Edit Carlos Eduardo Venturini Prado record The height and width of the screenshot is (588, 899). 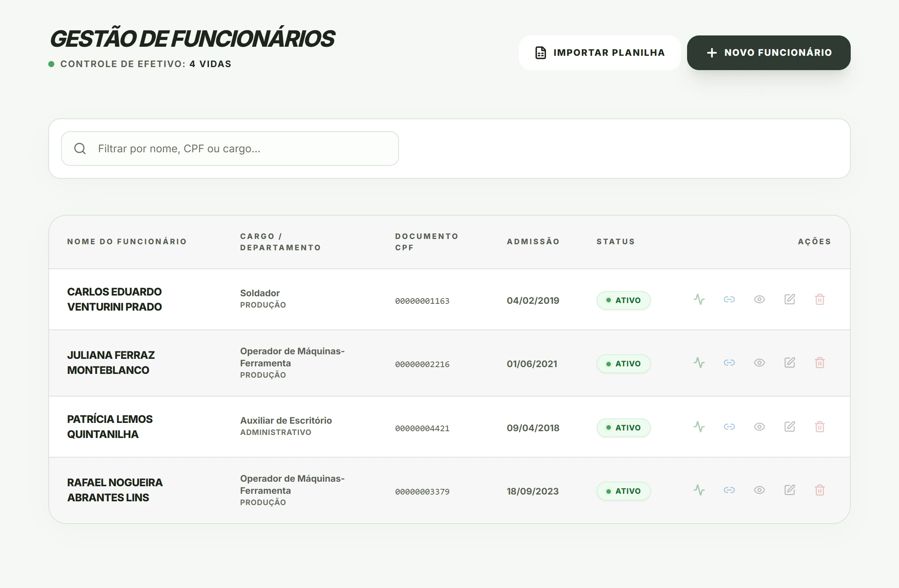point(790,300)
